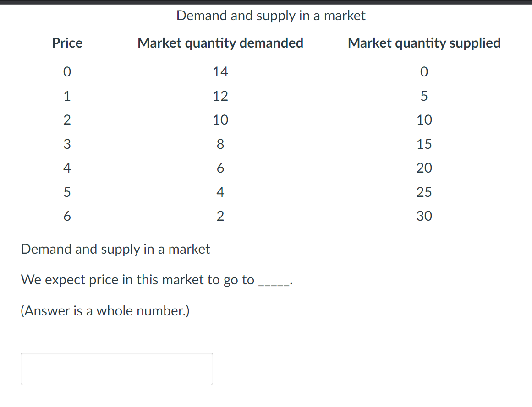Click quantity supplied value 15
Viewport: 532px width, 407px height.
pyautogui.click(x=424, y=144)
